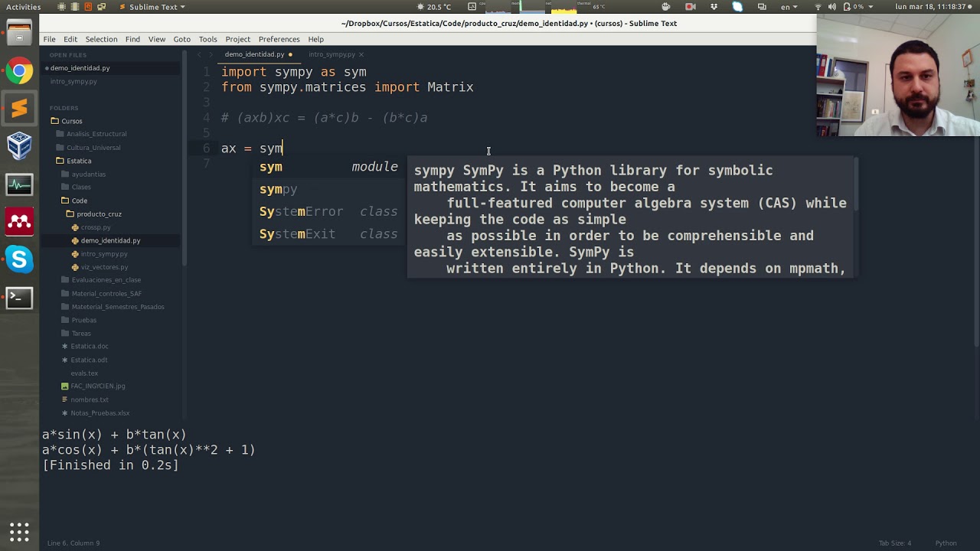980x551 pixels.
Task: Open the Preferences menu
Action: point(279,39)
